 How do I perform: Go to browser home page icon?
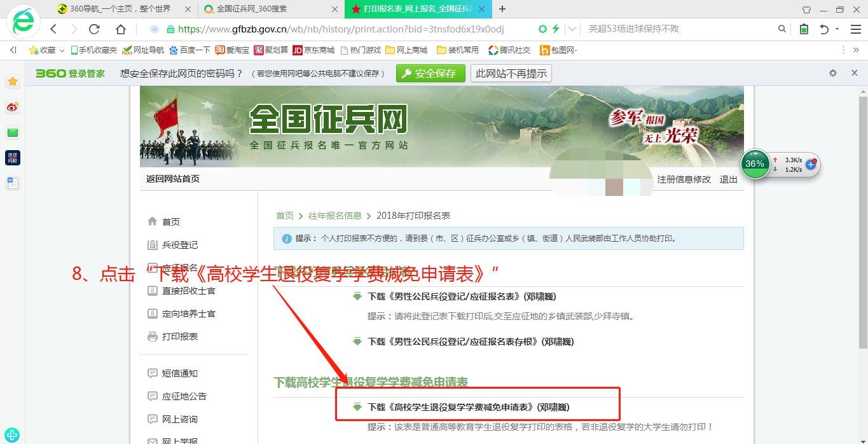pyautogui.click(x=121, y=29)
